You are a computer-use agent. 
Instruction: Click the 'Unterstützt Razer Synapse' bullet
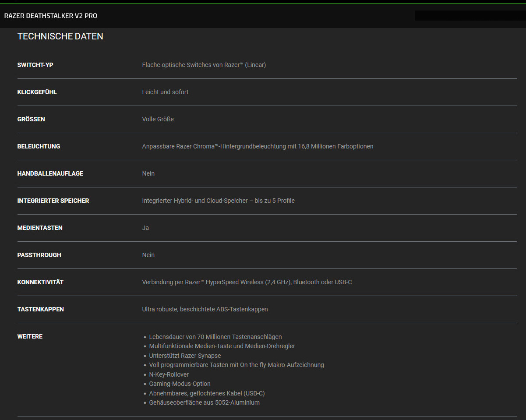click(x=185, y=356)
